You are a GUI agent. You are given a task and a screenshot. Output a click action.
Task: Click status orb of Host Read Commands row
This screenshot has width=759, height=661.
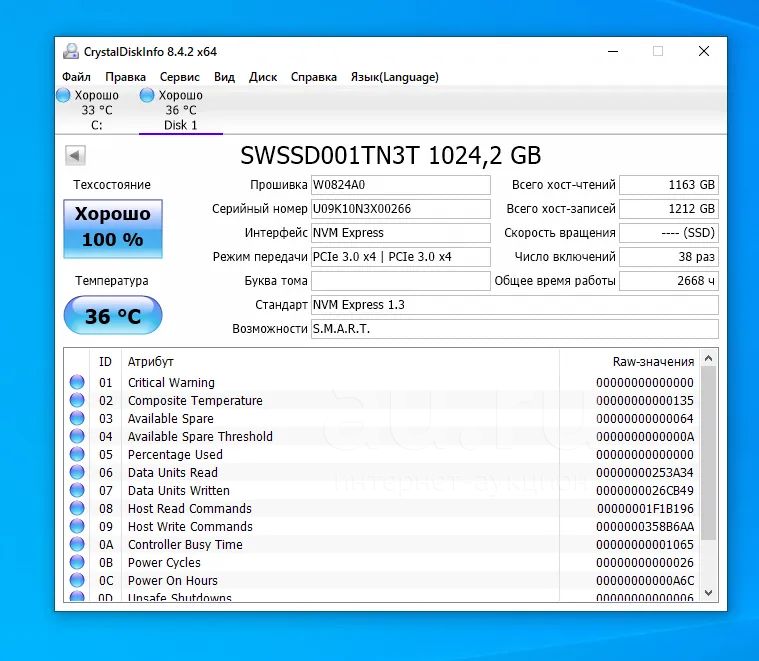77,508
